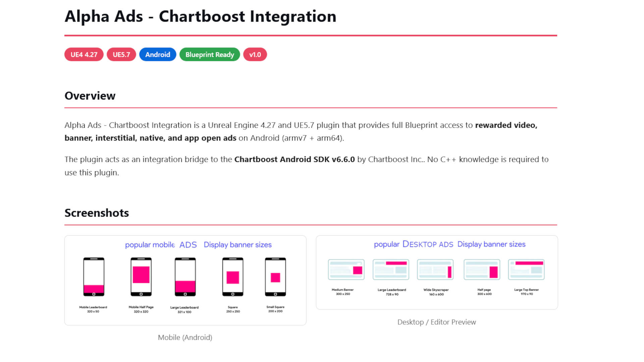Click the page title Alpha Ads - Chartboost Integration
644x362 pixels.
pyautogui.click(x=200, y=16)
